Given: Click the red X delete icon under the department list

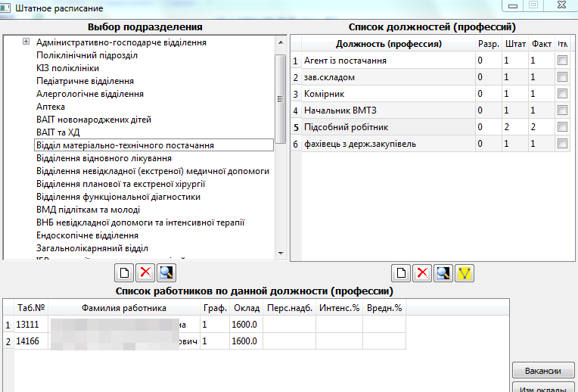Looking at the screenshot, I should coord(144,273).
